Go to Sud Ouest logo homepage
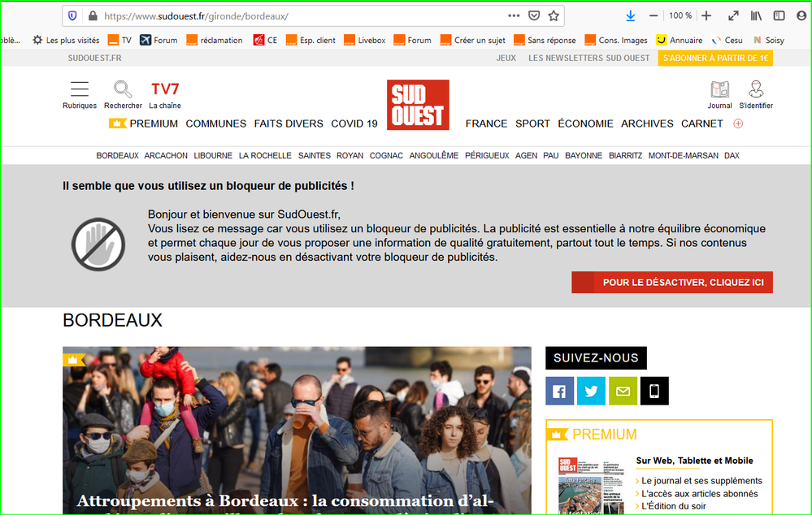Screen dimensions: 812x515 [x=418, y=105]
